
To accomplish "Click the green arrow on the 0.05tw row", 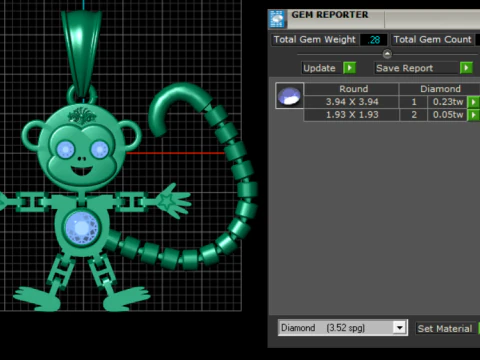I will click(473, 115).
